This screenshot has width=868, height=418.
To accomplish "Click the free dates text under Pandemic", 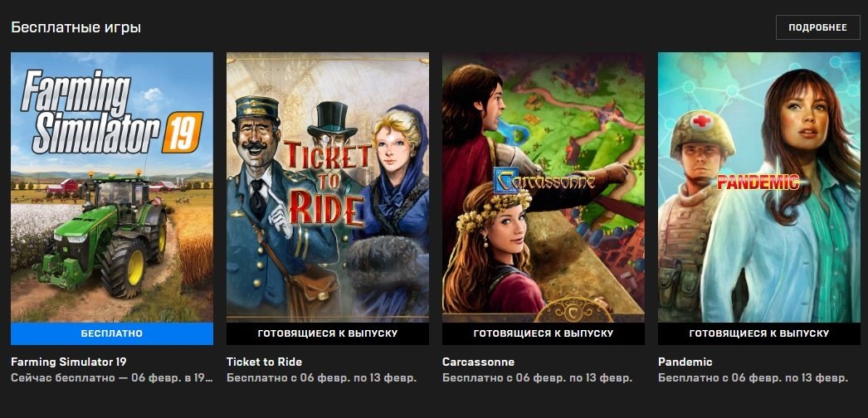I will coord(753,379).
